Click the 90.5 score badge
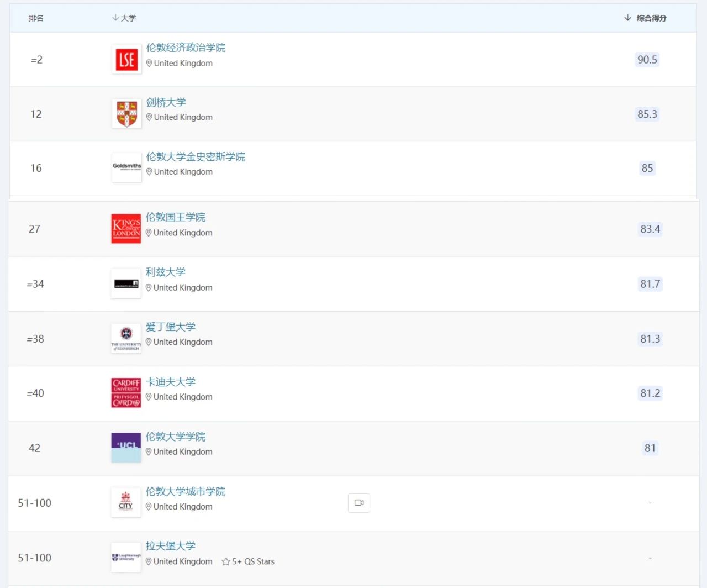Screen dimensions: 707x588 tap(647, 60)
